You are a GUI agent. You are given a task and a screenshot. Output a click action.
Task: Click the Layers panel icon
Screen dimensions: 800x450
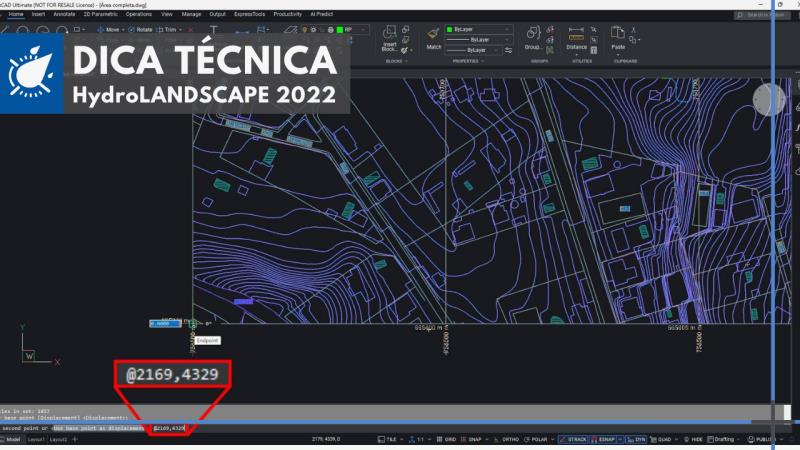pos(290,30)
